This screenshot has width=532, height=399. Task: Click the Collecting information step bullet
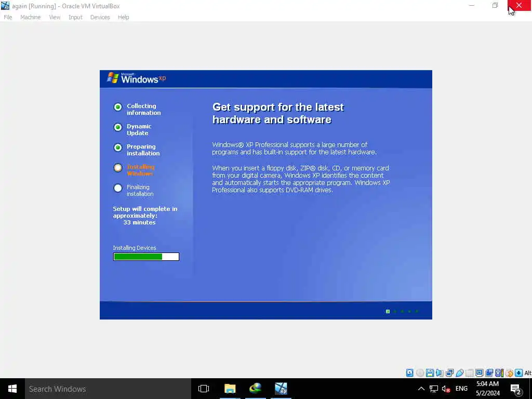[118, 107]
